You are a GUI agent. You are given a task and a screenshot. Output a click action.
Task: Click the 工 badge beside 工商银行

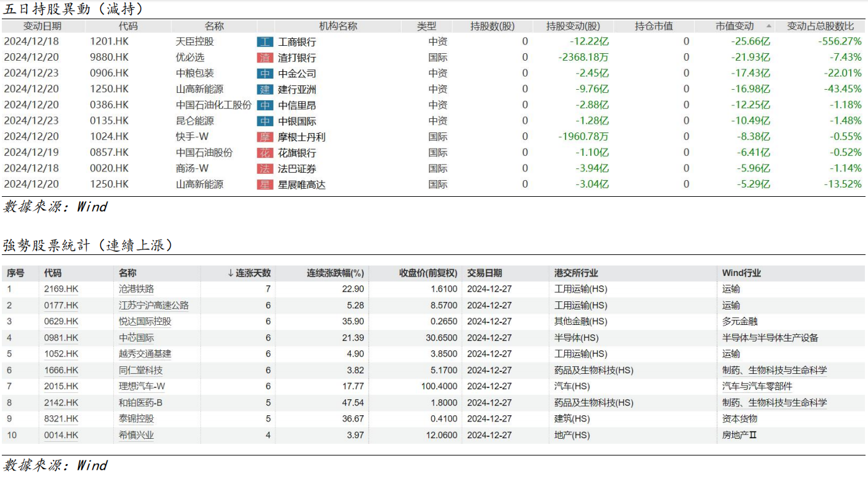(265, 42)
